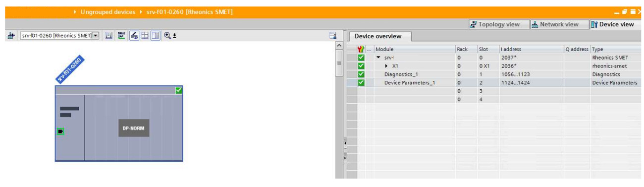Click srv-f01-0260 [Rheonics SMET] in breadcrumb
This screenshot has height=187, width=644.
(190, 11)
